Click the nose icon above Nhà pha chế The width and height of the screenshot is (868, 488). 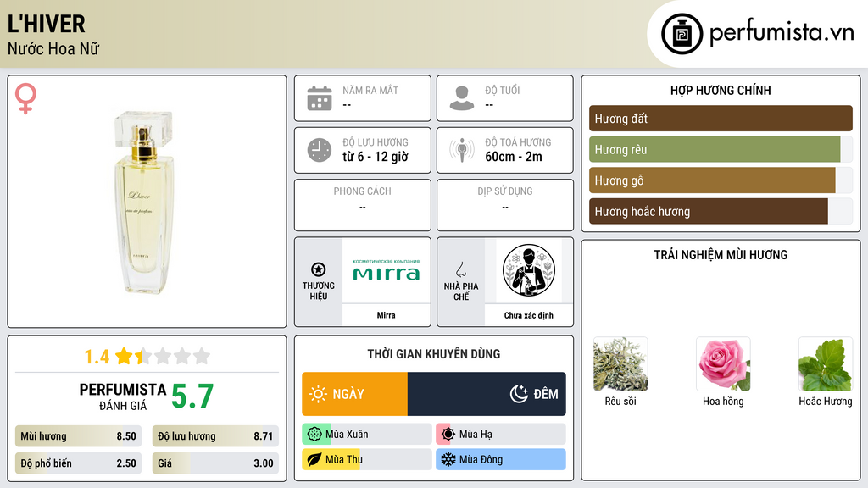[x=460, y=269]
